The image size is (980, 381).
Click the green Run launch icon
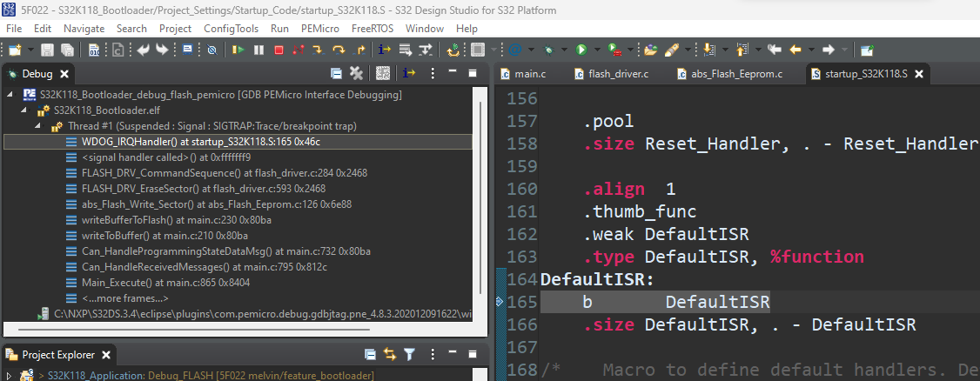point(581,50)
